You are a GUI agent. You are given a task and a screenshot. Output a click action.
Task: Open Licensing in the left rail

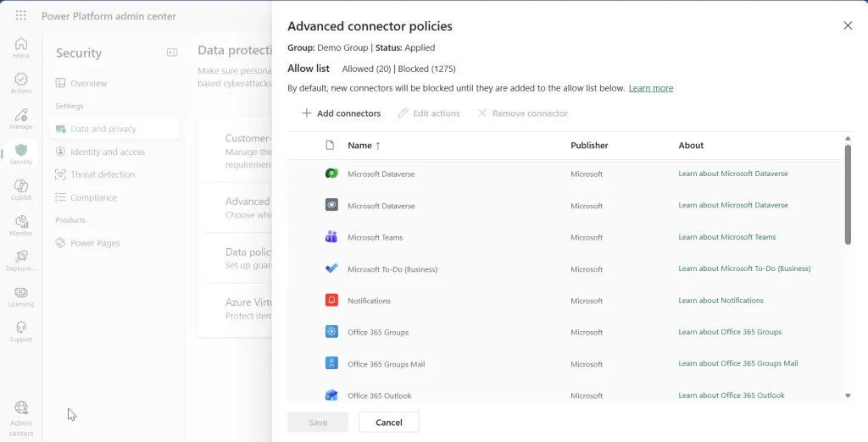coord(21,296)
